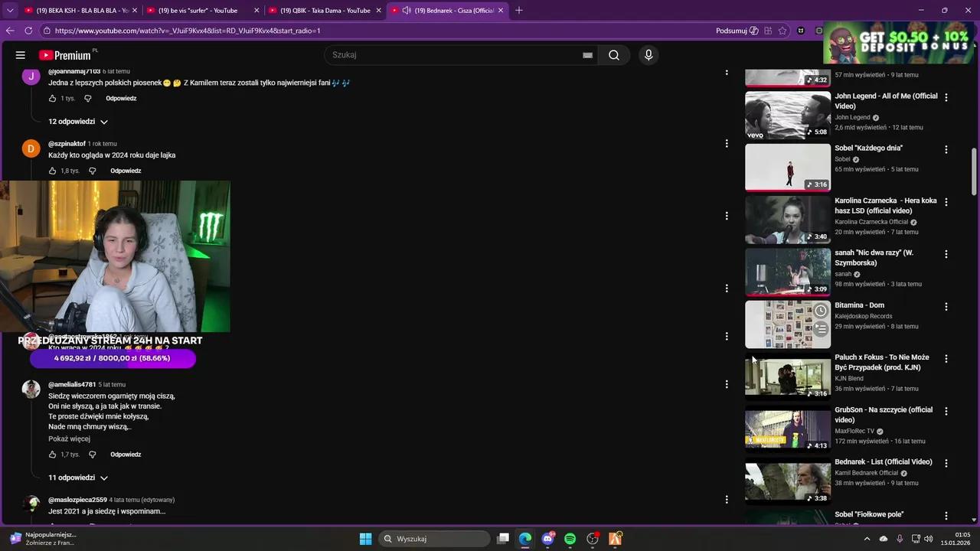This screenshot has height=551, width=980.
Task: Start a search with the magnifier icon
Action: [x=613, y=54]
